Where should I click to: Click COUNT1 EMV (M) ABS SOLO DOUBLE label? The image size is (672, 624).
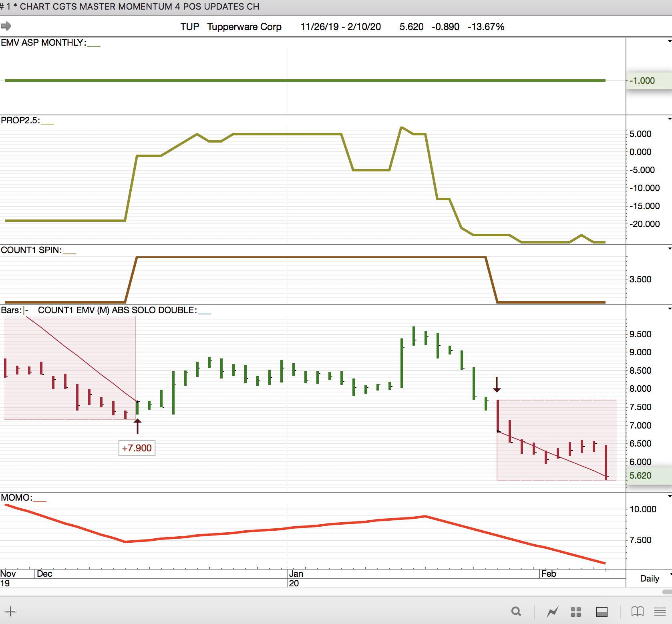[x=117, y=310]
